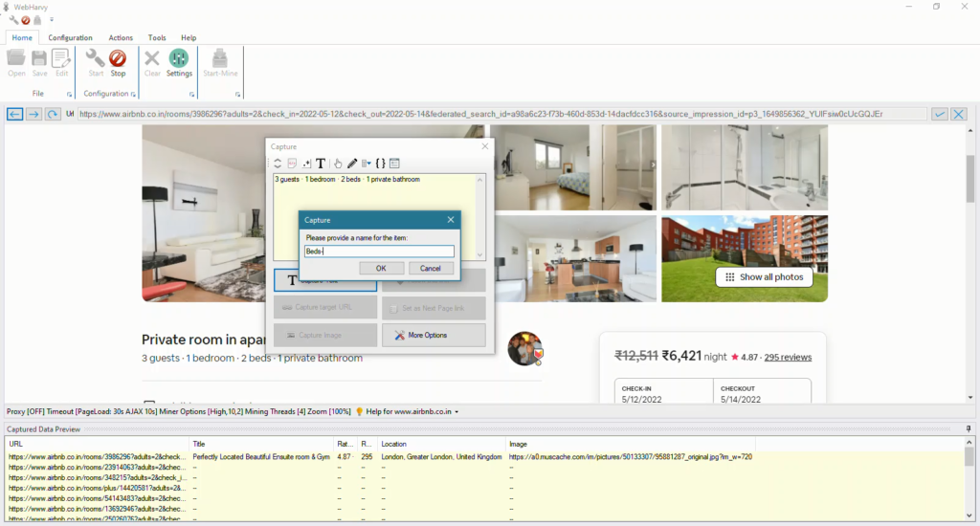The width and height of the screenshot is (980, 526).
Task: Click the browser back arrow button
Action: (15, 114)
